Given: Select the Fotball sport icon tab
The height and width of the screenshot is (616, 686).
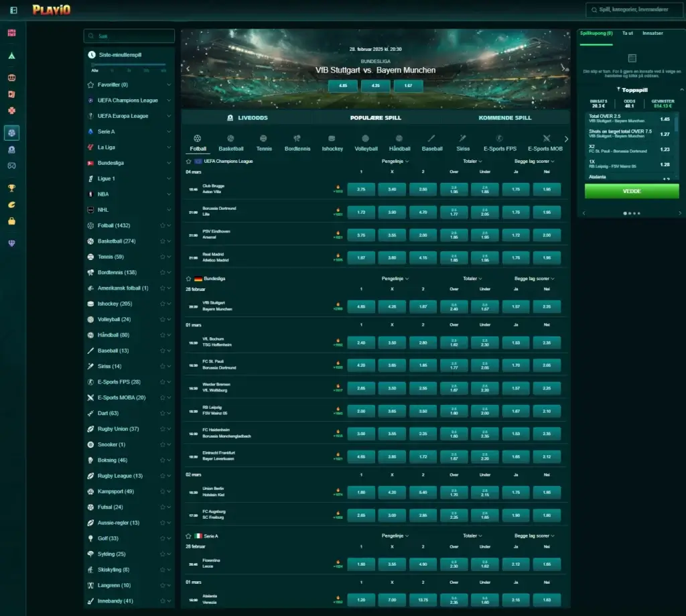Looking at the screenshot, I should point(198,143).
